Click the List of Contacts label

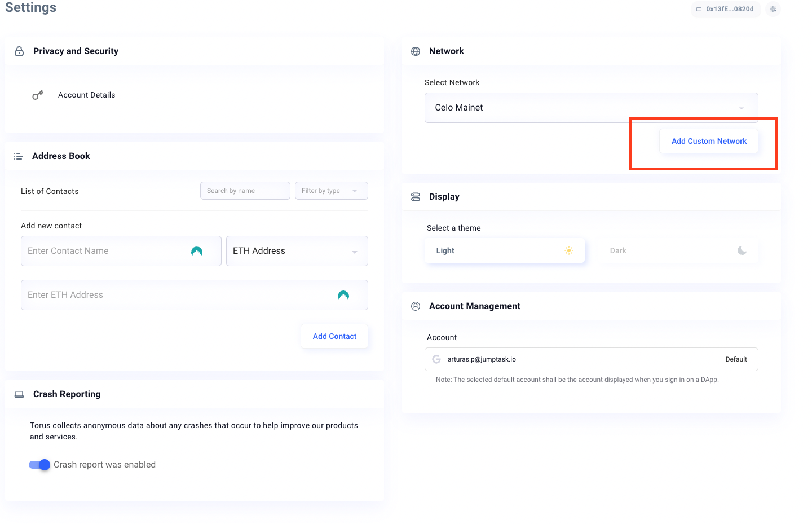point(50,191)
